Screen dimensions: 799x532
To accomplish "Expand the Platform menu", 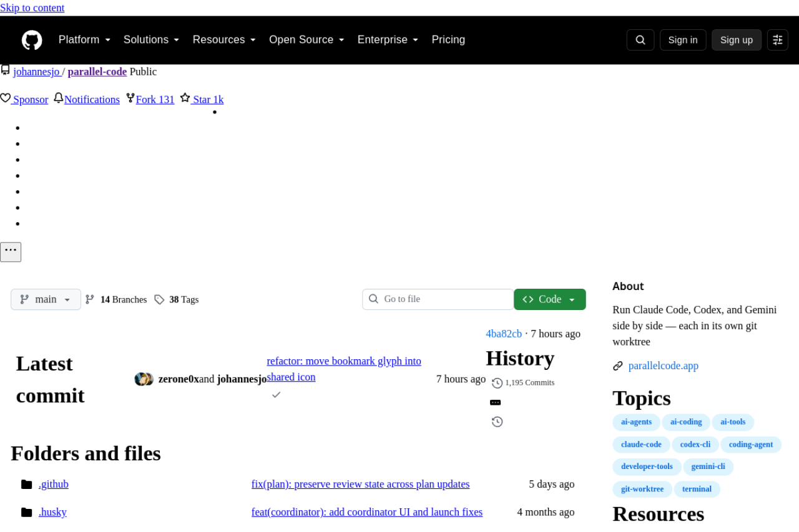I will (x=84, y=40).
